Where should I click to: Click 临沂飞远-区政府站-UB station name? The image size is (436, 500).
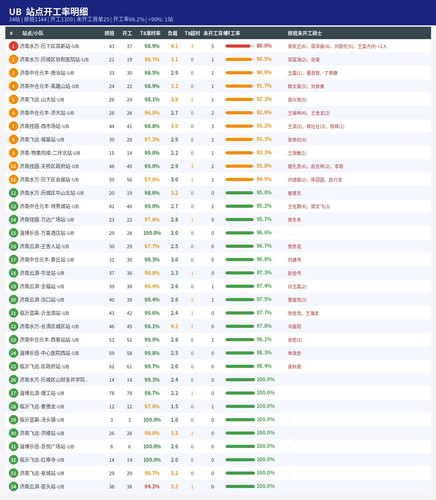[x=44, y=366]
